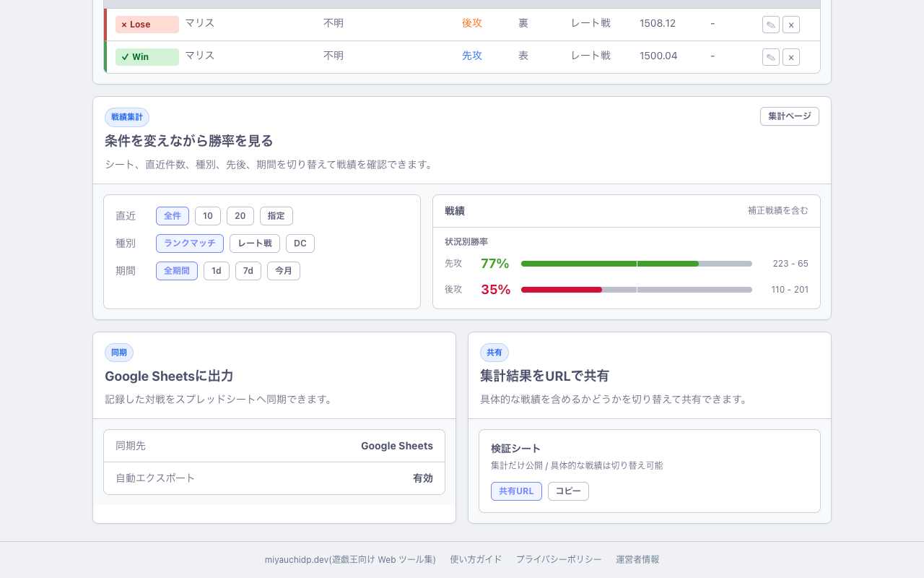Viewport: 924px width, 578px height.
Task: Click the 同期先 Google Sheets value
Action: 397,446
